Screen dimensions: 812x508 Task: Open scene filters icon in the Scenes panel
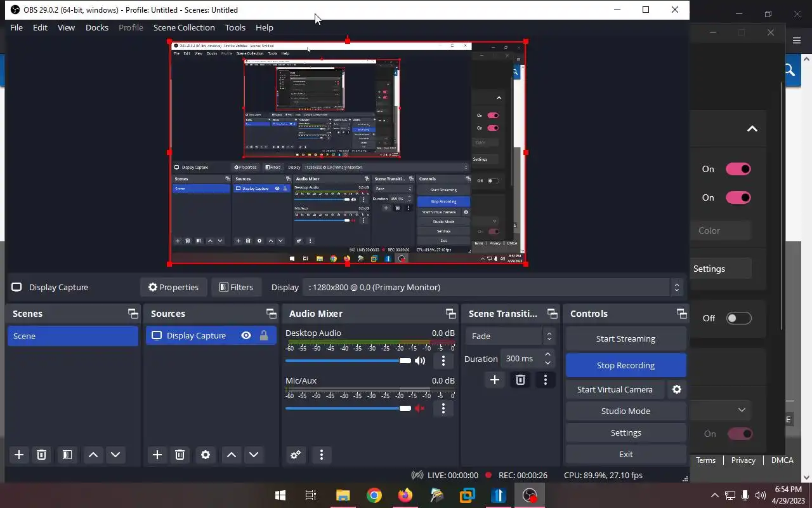click(67, 455)
